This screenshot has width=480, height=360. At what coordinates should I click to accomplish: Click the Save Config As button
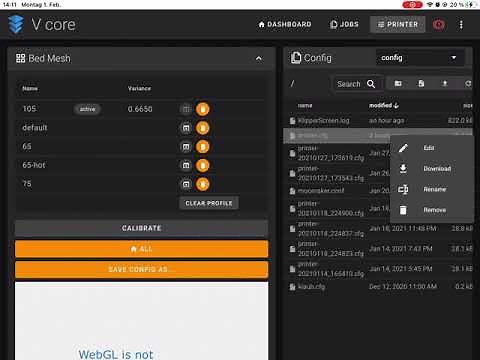tap(141, 269)
